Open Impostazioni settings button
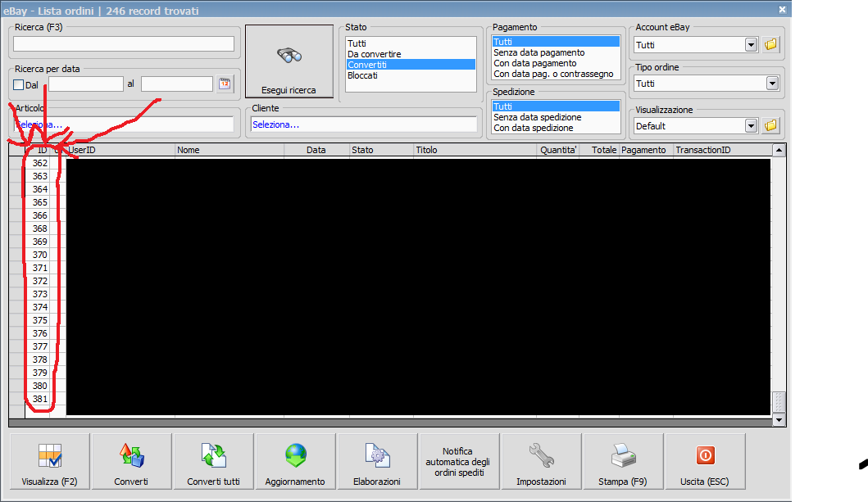The width and height of the screenshot is (868, 502). pyautogui.click(x=541, y=462)
